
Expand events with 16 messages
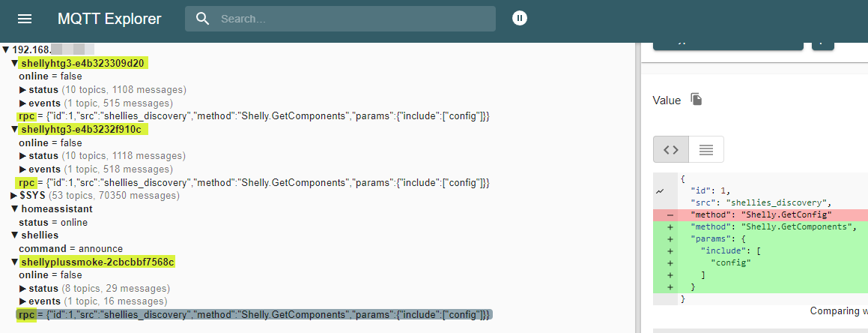click(x=22, y=301)
